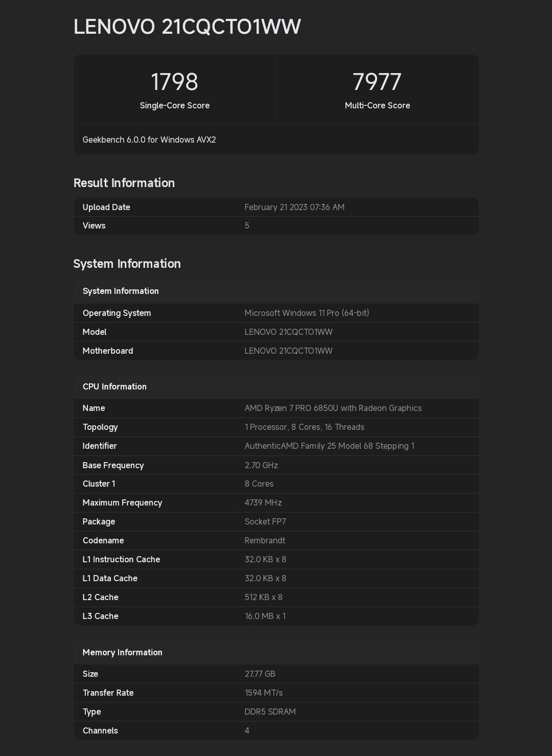This screenshot has height=756, width=552.
Task: Select the memory size 27.77 GB
Action: click(260, 674)
